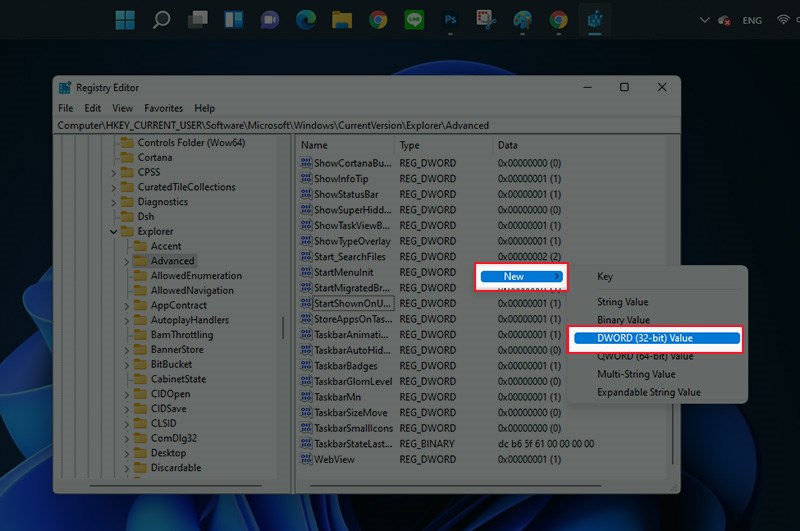The image size is (800, 531).
Task: Click the Data column header
Action: tap(508, 145)
